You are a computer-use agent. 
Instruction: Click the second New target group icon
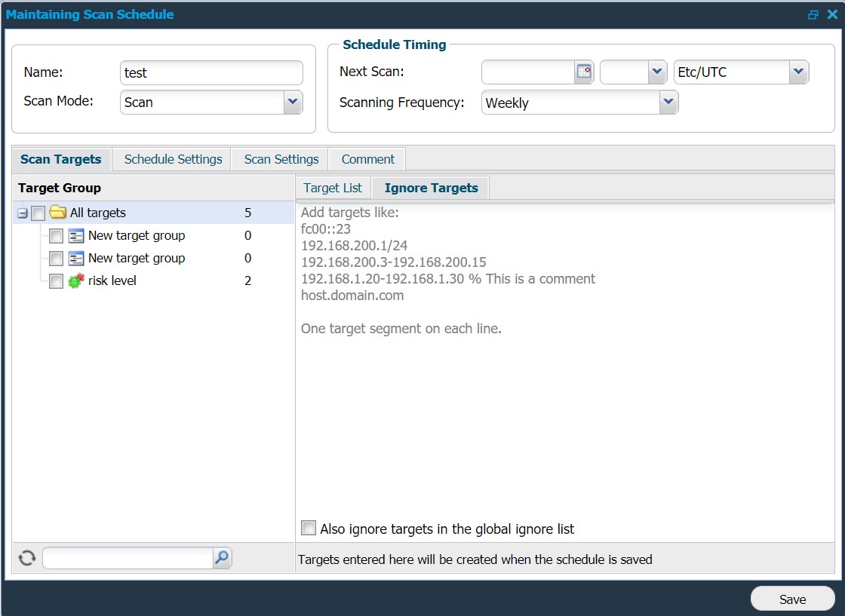pyautogui.click(x=75, y=259)
